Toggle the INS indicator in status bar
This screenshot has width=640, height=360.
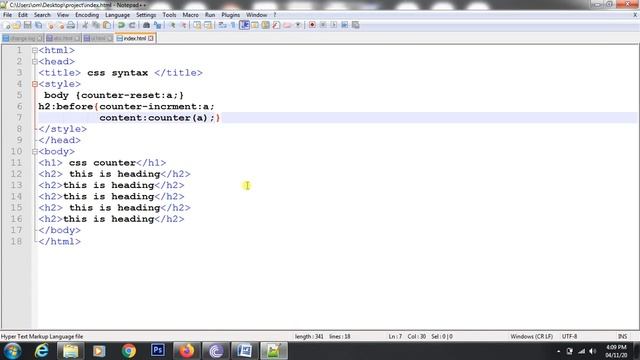click(622, 336)
